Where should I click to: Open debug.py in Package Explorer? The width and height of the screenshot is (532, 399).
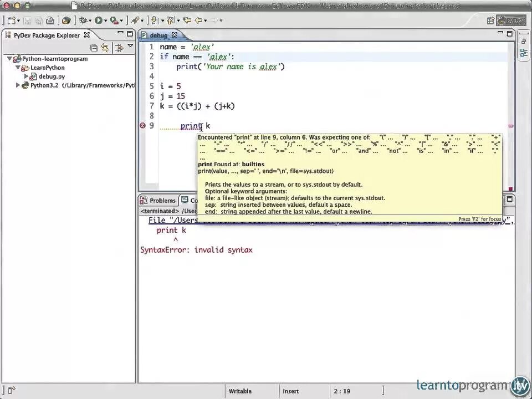52,76
